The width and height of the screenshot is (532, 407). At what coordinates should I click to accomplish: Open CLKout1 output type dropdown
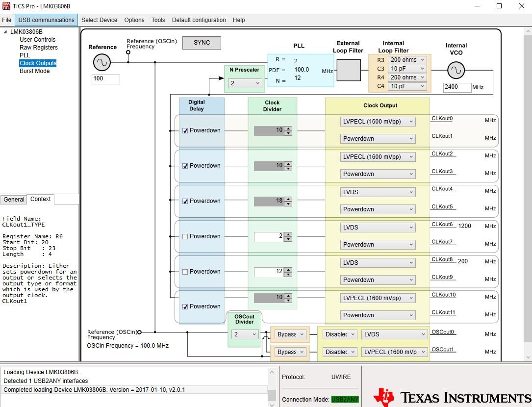click(x=378, y=138)
